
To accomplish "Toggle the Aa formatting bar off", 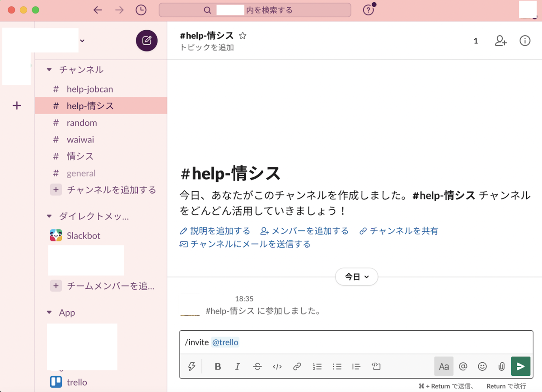I will point(443,366).
